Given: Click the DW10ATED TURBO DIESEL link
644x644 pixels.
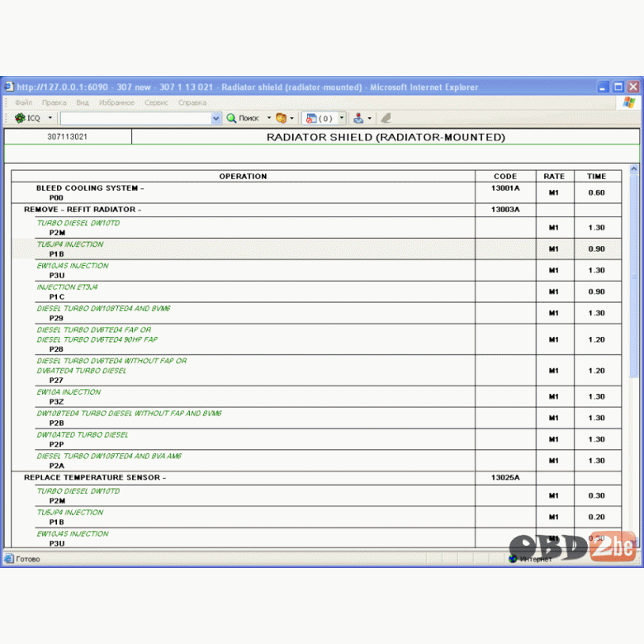Looking at the screenshot, I should point(83,435).
